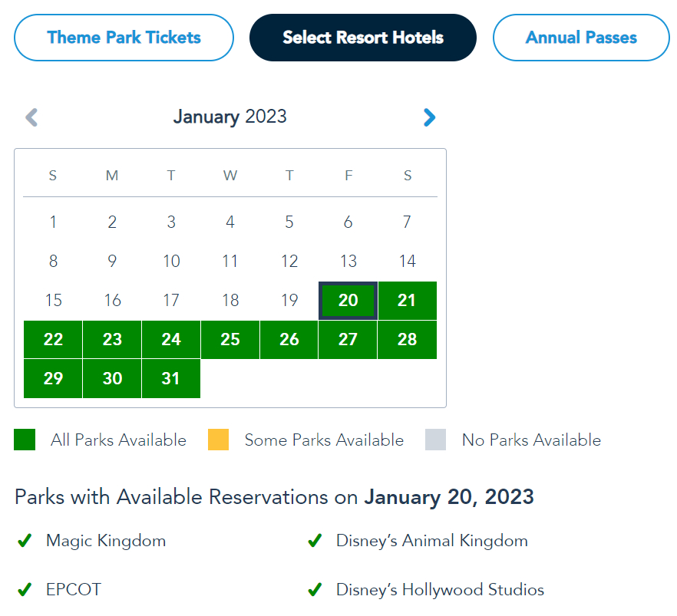Viewport: 677px width, 616px height.
Task: Click the January 2023 month heading
Action: point(230,117)
